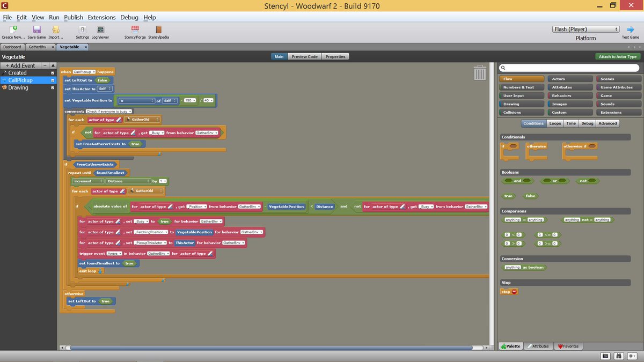Toggle the CallPickup event checkbox
Screen dimensions: 644x362
point(53,80)
